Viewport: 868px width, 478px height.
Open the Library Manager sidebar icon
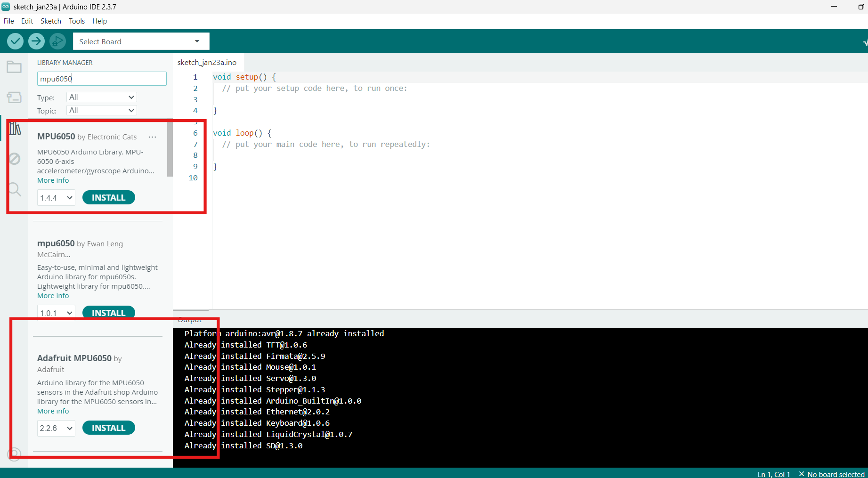pos(14,128)
